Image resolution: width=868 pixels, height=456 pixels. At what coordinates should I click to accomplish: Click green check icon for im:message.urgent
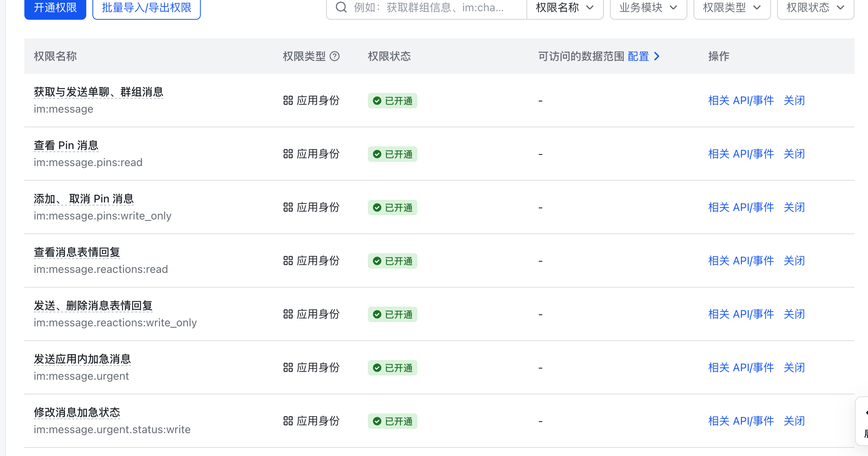[377, 368]
